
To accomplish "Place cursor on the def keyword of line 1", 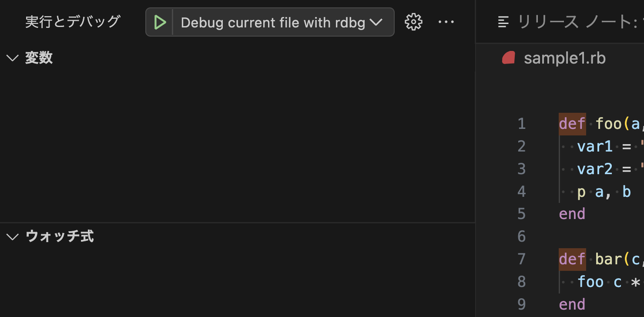I will pyautogui.click(x=572, y=124).
